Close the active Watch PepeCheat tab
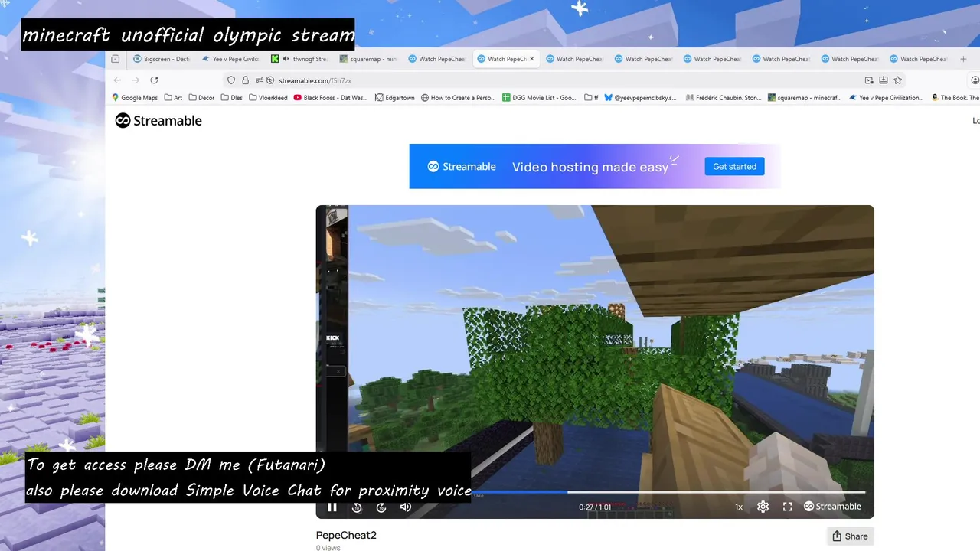 pyautogui.click(x=531, y=59)
